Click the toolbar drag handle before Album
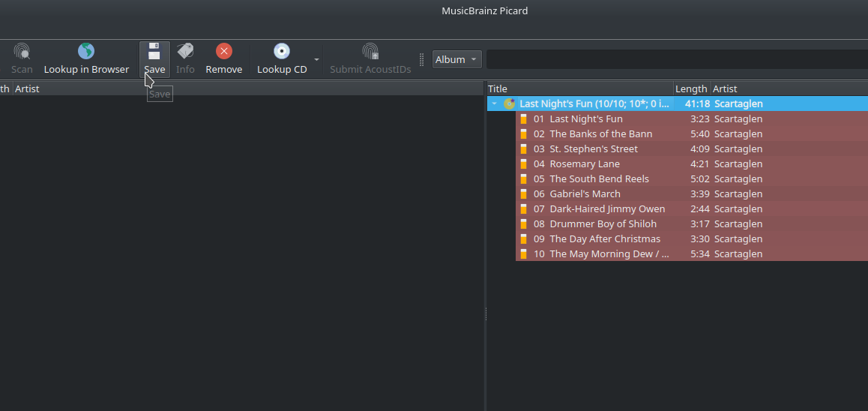This screenshot has width=868, height=411. (422, 59)
